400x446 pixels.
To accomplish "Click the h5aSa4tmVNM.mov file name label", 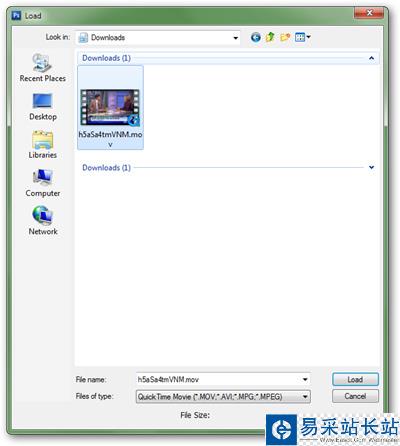I will point(110,139).
